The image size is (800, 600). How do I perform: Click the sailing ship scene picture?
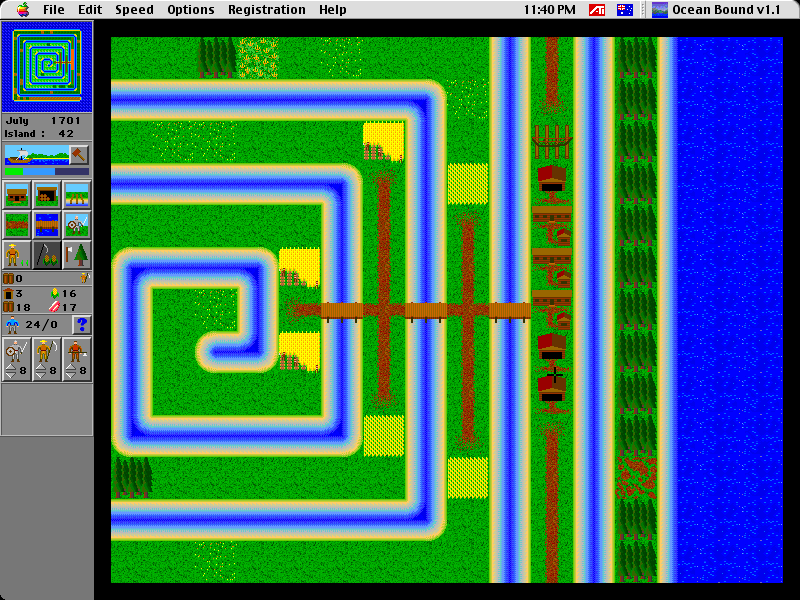[37, 154]
